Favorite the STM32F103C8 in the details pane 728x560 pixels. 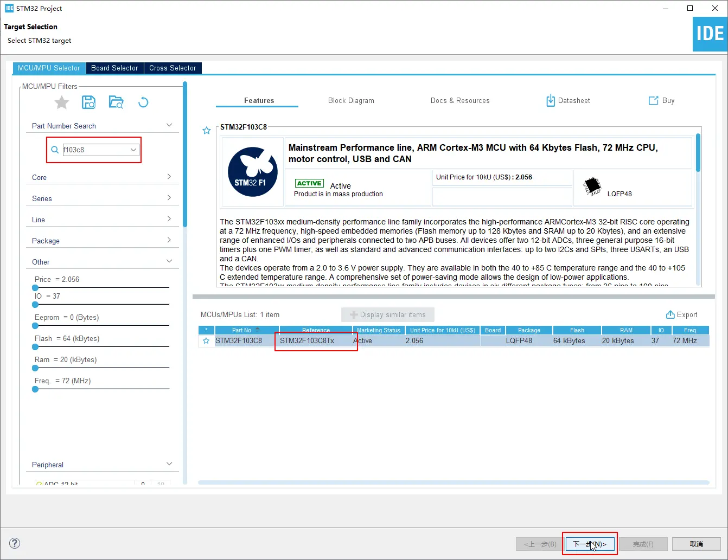click(207, 131)
